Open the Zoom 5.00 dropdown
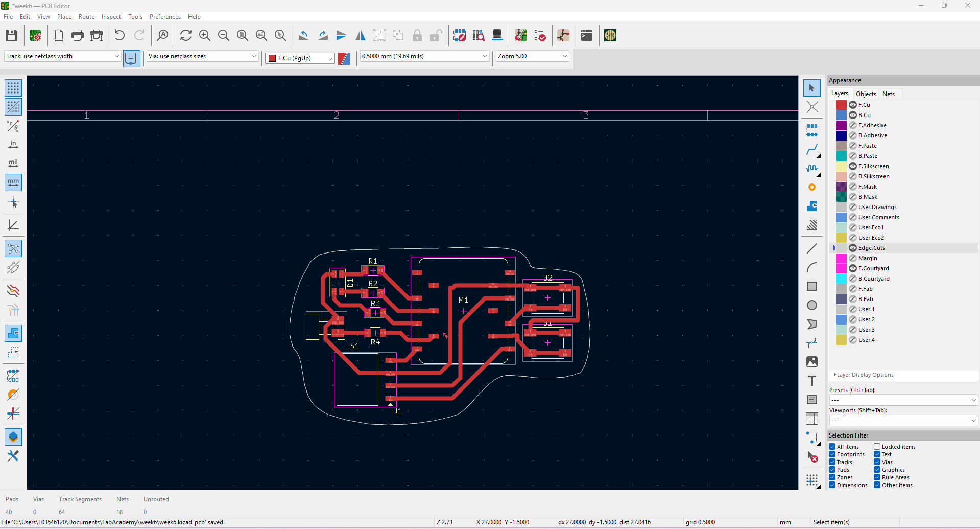Image resolution: width=980 pixels, height=529 pixels. (532, 56)
